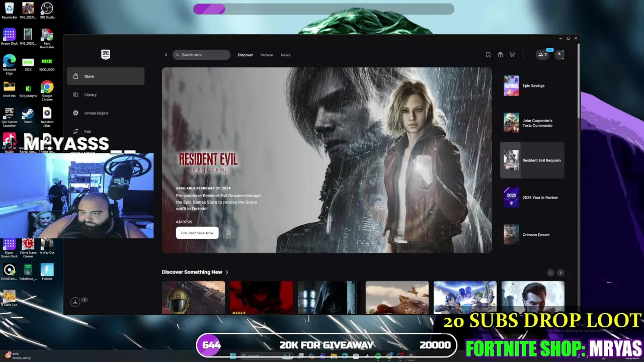This screenshot has width=644, height=362.
Task: Open the downloads icon in sidebar
Action: 75,302
